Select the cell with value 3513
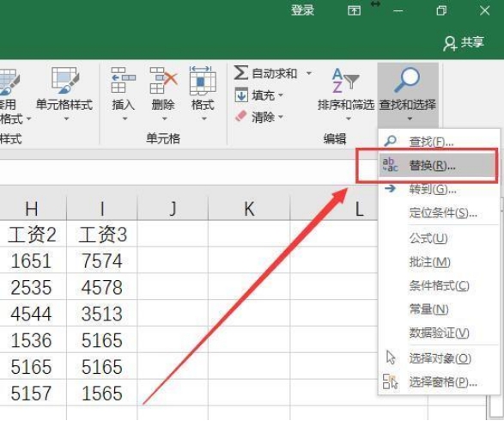 102,314
